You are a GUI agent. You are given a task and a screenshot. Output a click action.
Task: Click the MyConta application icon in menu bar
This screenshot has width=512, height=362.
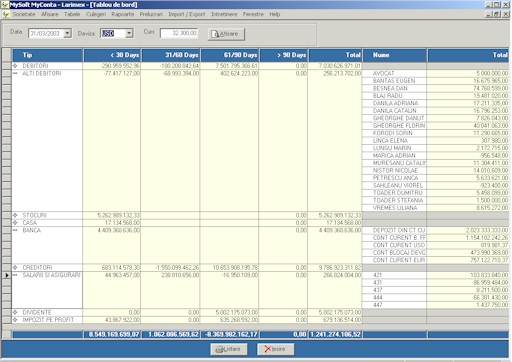point(6,14)
